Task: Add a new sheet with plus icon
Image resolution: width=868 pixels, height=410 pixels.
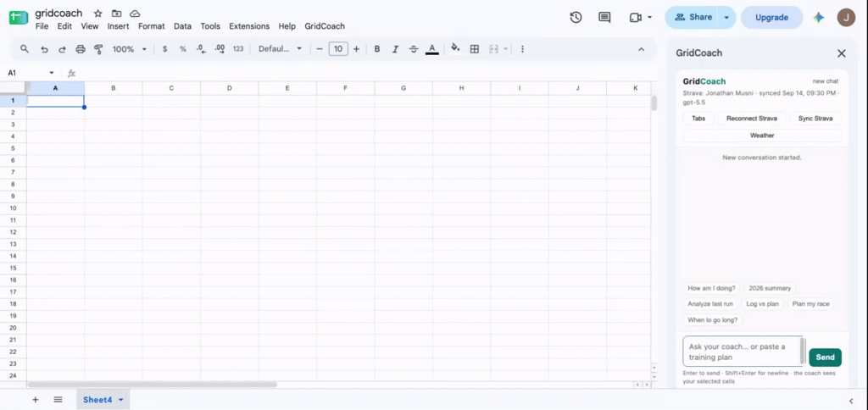Action: point(36,400)
